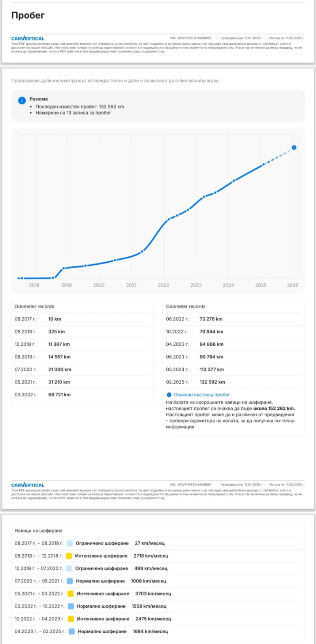Click the carVertical logo above Навици на шофиране

(x=28, y=485)
